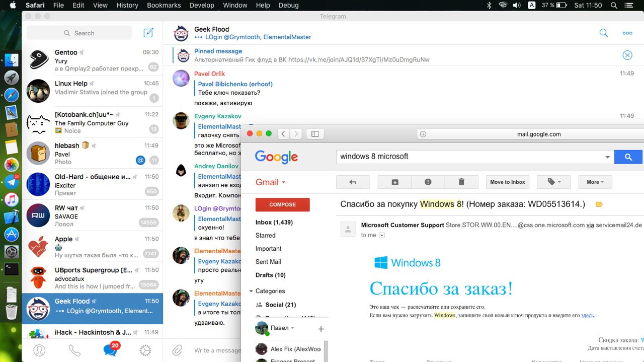Open Telegram Settings gear tab
Viewport: 644px width, 362px height.
pyautogui.click(x=145, y=350)
